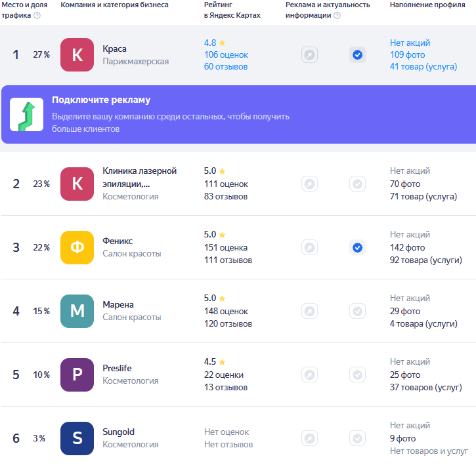Viewport: 476px width, 469px height.
Task: Click the 'Наполнение профиля' column header
Action: 423,5
